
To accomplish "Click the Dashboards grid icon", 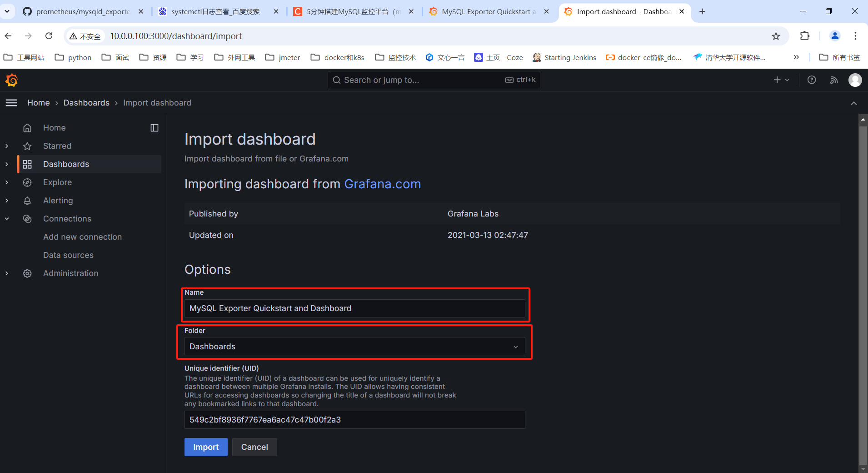I will click(x=27, y=164).
